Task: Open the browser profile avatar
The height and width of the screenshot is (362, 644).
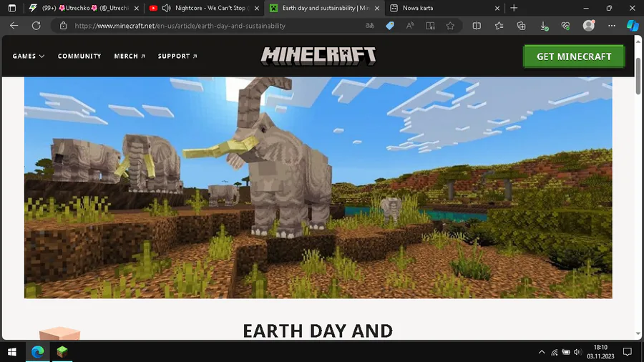Action: 589,26
